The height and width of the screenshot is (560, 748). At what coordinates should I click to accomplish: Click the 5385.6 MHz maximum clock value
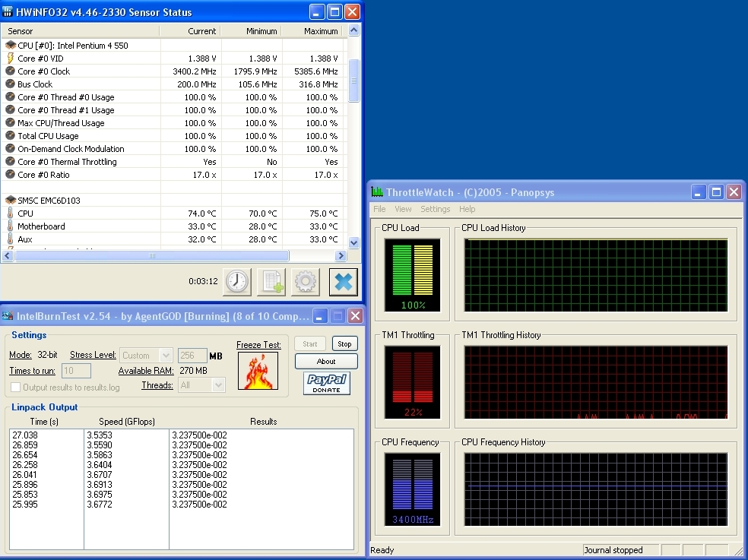pos(315,71)
